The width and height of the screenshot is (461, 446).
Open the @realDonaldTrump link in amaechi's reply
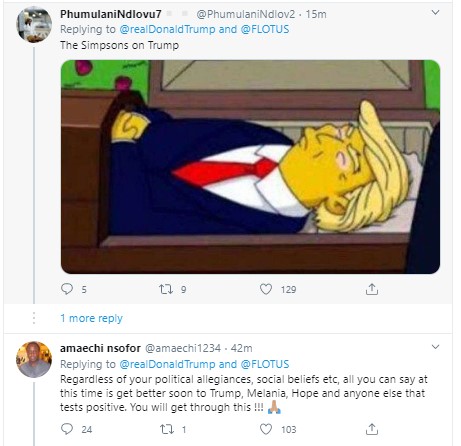click(x=167, y=364)
